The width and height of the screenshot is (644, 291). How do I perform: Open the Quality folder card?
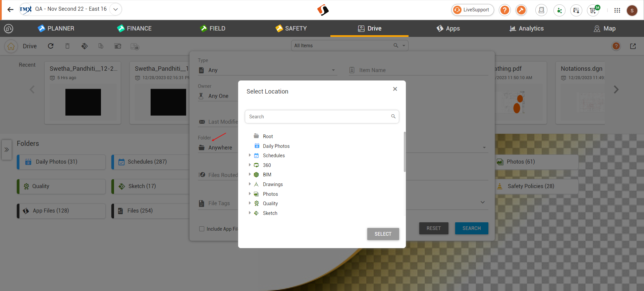pos(61,186)
